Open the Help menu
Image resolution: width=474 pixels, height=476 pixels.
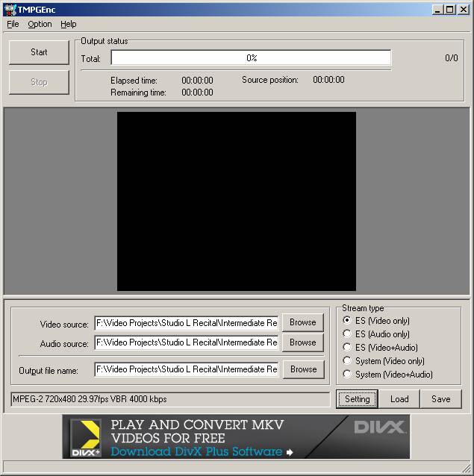click(x=69, y=25)
